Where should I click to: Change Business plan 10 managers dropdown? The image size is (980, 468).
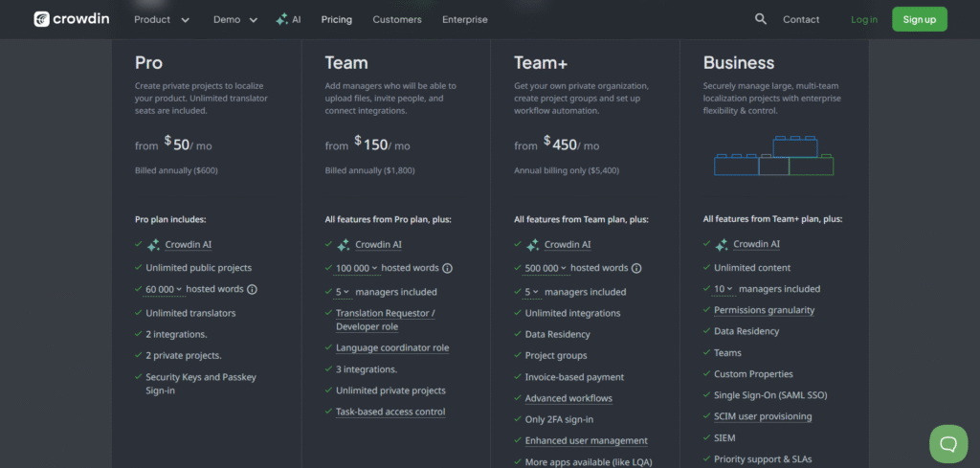pos(724,289)
